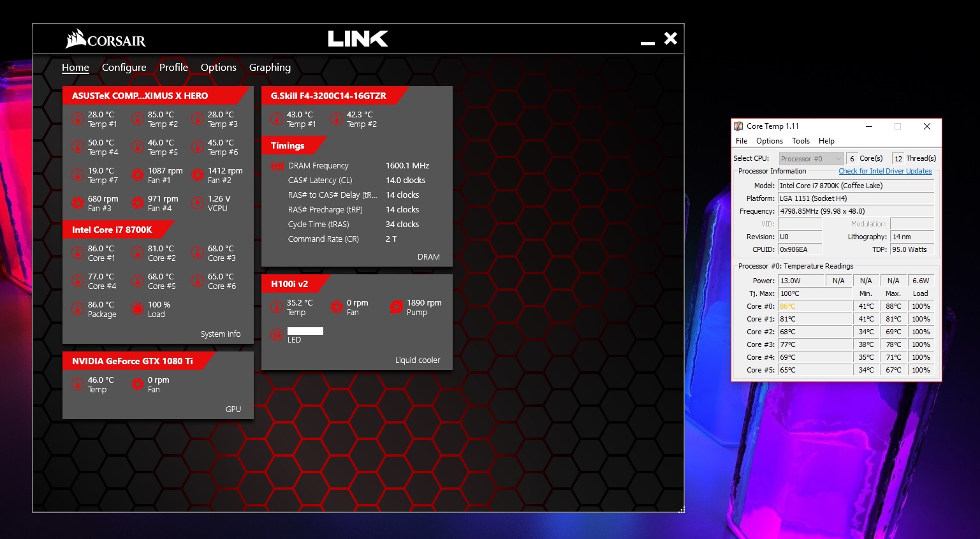The height and width of the screenshot is (539, 980).
Task: Click the G.Skill F4-3200C14-16GTZR header
Action: coord(335,96)
